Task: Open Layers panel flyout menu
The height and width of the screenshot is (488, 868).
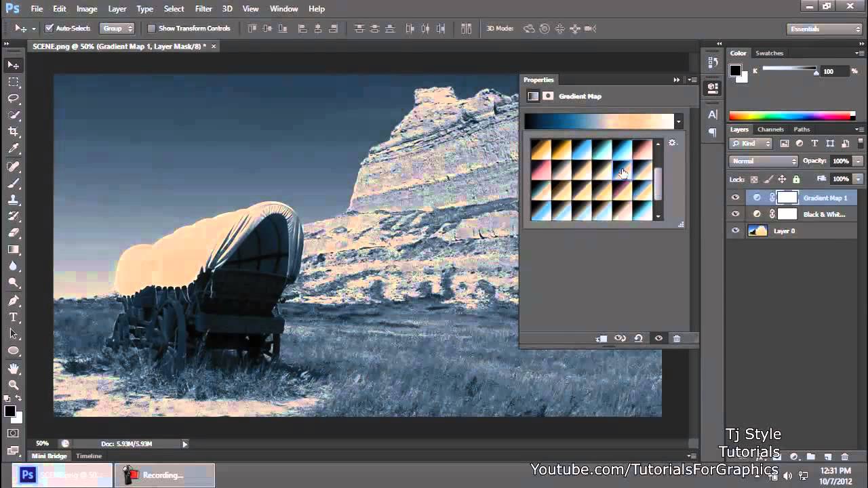Action: [861, 129]
